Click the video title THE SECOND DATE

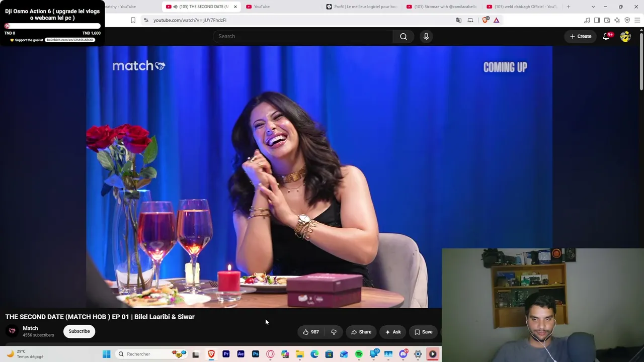(100, 317)
